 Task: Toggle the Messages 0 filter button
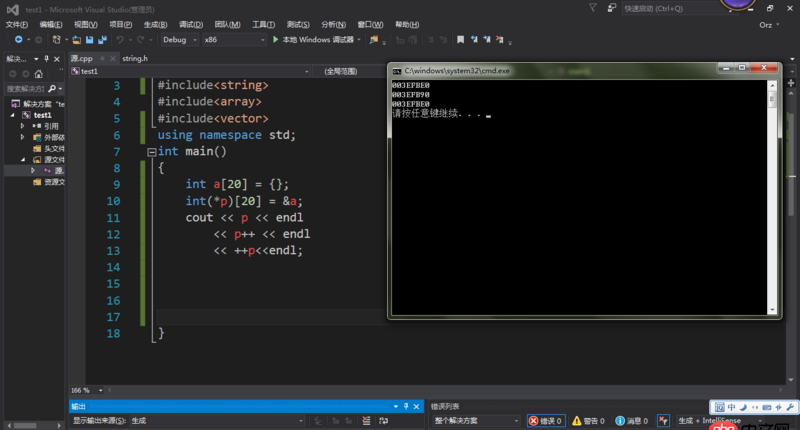tap(632, 420)
